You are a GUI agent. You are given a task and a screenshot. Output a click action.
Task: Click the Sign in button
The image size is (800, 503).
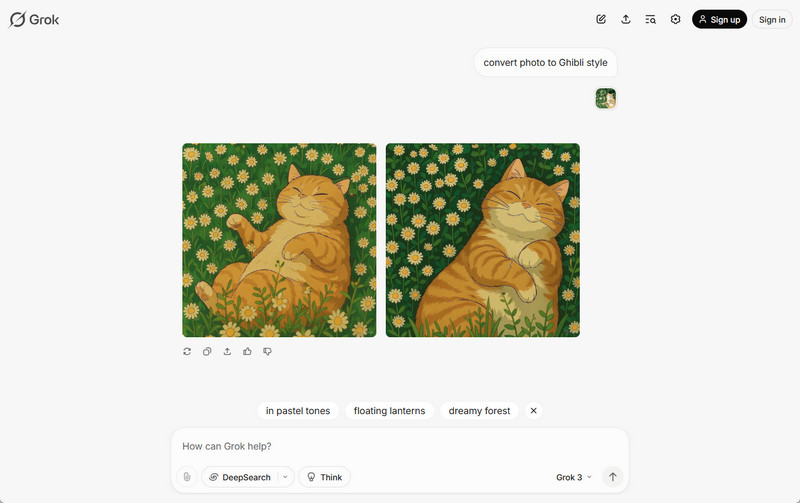coord(772,19)
